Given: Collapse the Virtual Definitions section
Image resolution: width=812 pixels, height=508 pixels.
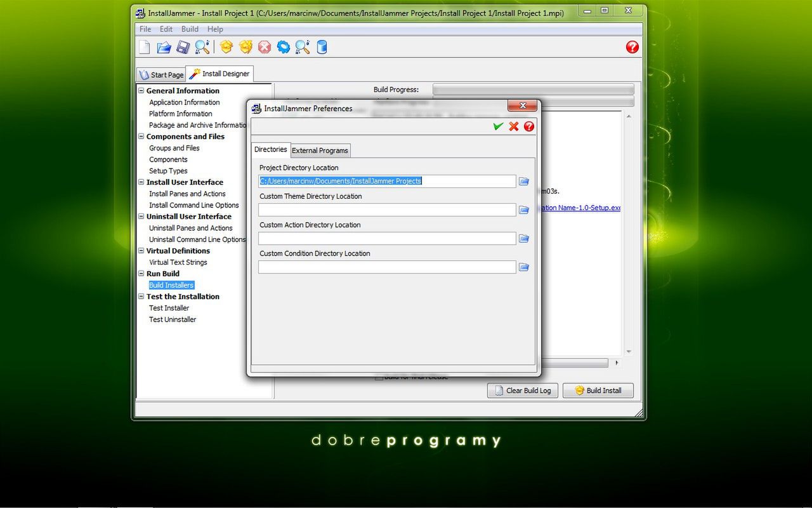Looking at the screenshot, I should click(x=141, y=251).
